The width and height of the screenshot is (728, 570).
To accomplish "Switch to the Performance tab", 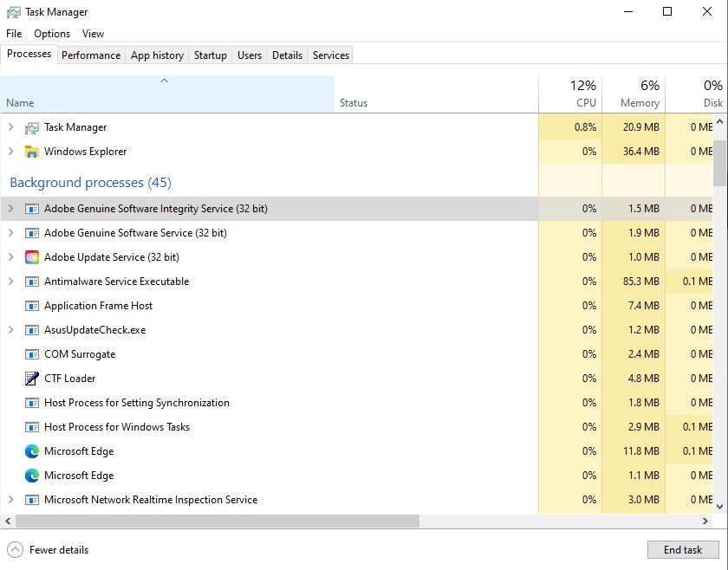I will coord(91,55).
